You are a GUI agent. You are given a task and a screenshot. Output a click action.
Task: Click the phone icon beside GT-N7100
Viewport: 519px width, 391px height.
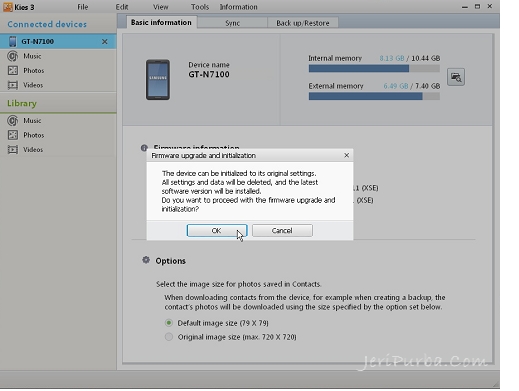(x=13, y=41)
